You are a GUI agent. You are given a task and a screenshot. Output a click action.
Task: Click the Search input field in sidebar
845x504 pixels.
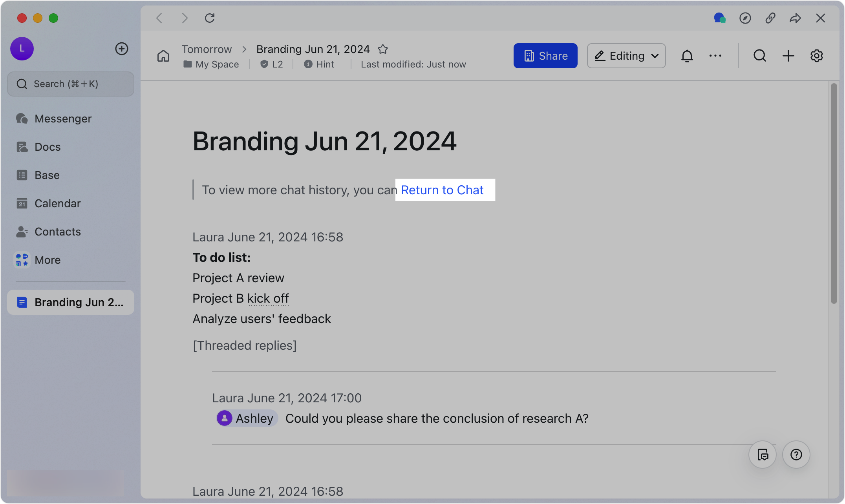tap(71, 84)
